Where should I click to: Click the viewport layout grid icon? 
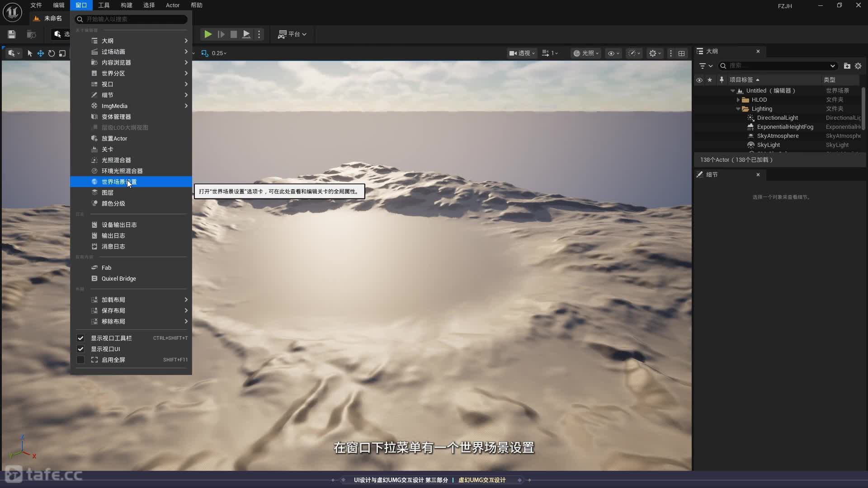[x=681, y=53]
